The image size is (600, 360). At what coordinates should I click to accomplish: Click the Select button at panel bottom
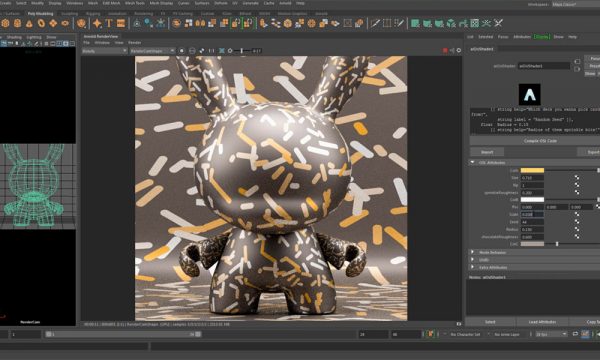click(490, 322)
